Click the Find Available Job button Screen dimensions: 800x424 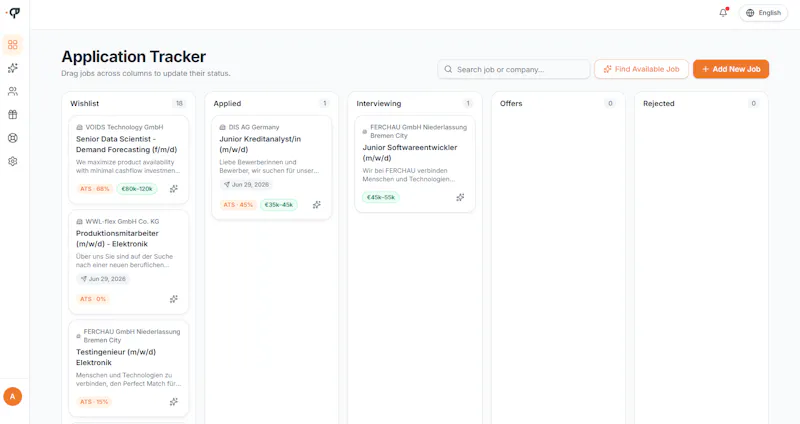pos(641,69)
